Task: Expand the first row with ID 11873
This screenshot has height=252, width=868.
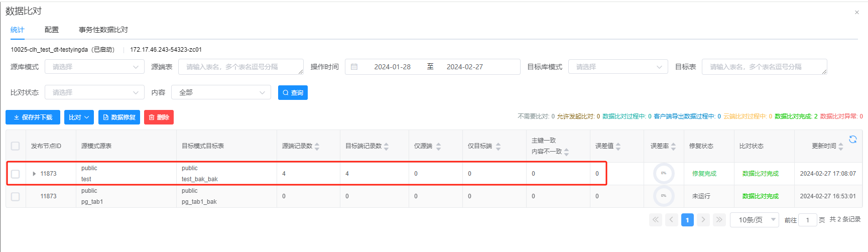Action: coord(34,174)
